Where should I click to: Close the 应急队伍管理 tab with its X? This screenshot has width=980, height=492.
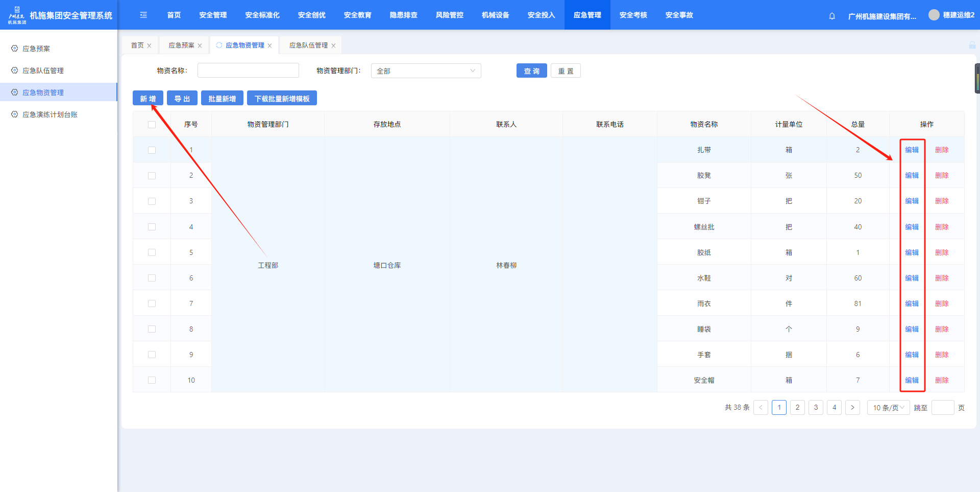[x=333, y=45]
